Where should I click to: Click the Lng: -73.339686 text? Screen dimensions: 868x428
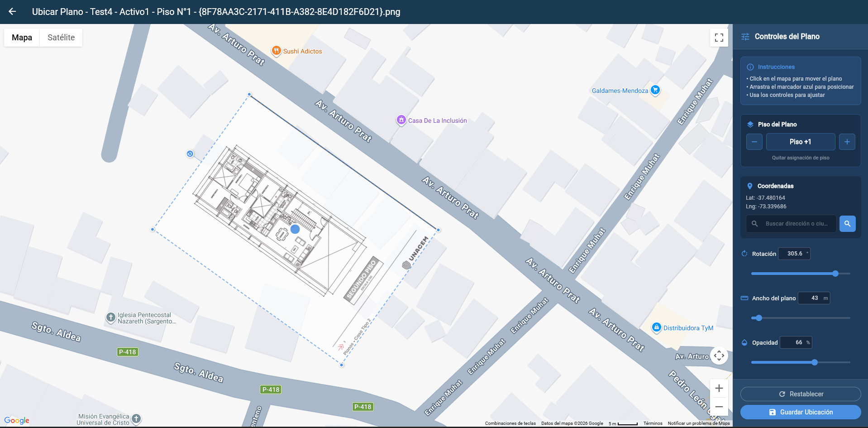(766, 207)
